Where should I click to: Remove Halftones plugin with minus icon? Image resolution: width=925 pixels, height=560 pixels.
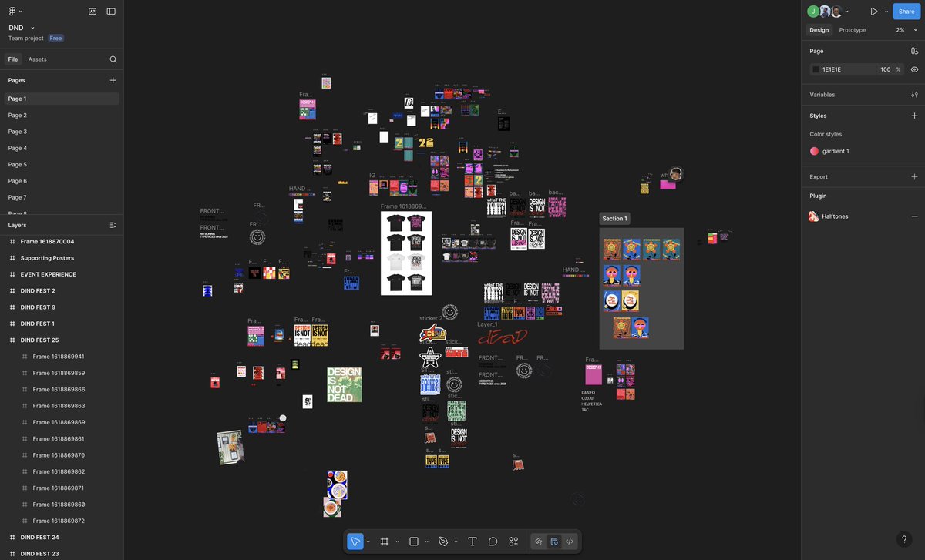click(x=914, y=216)
